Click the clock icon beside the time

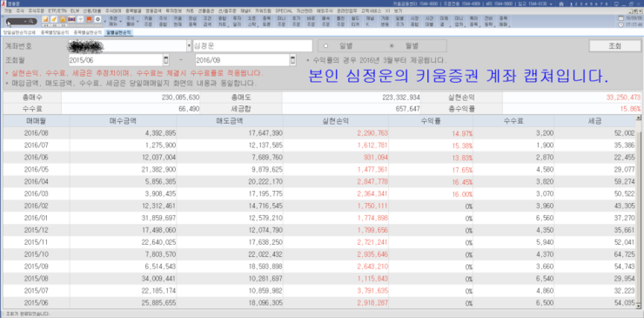click(x=621, y=24)
